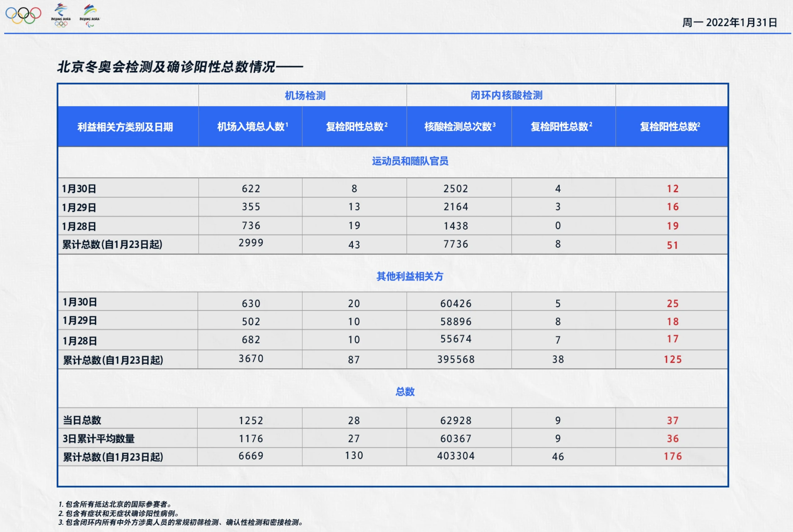This screenshot has width=793, height=532.
Task: Click the 核酸检测总次数 column header
Action: pyautogui.click(x=459, y=126)
